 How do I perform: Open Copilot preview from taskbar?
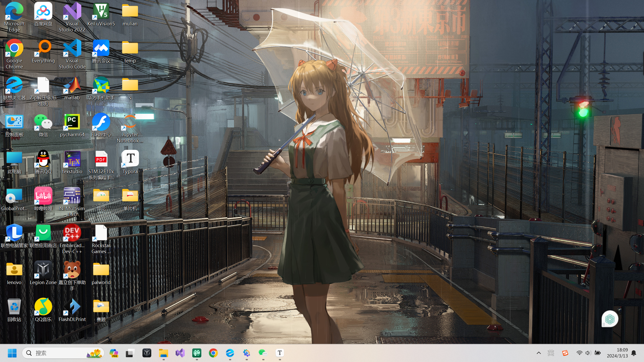(114, 353)
